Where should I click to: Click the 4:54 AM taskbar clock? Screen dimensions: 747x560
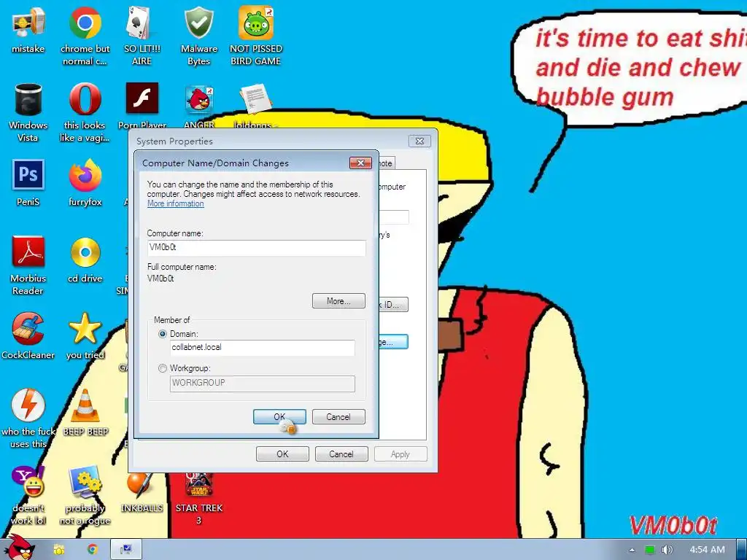coord(708,550)
